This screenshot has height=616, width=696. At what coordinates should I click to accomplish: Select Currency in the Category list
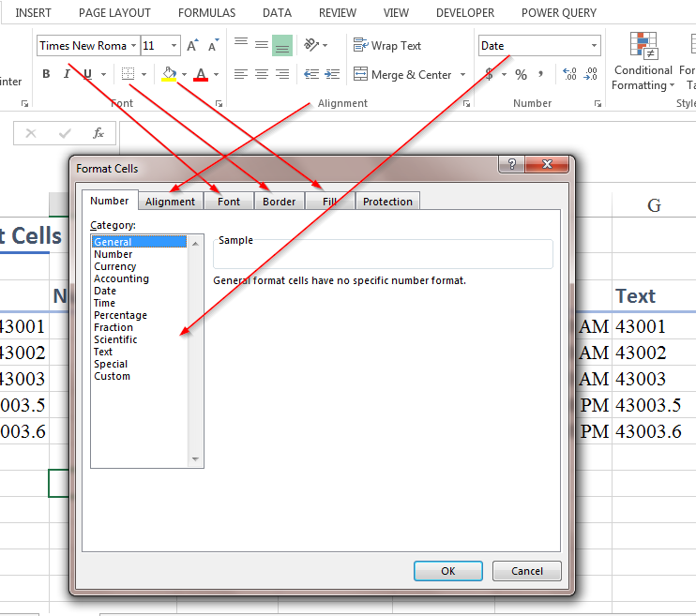pyautogui.click(x=114, y=266)
